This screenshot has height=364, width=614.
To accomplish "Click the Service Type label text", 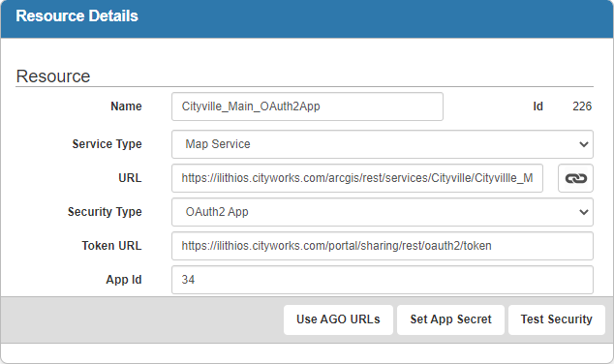I will pos(107,144).
